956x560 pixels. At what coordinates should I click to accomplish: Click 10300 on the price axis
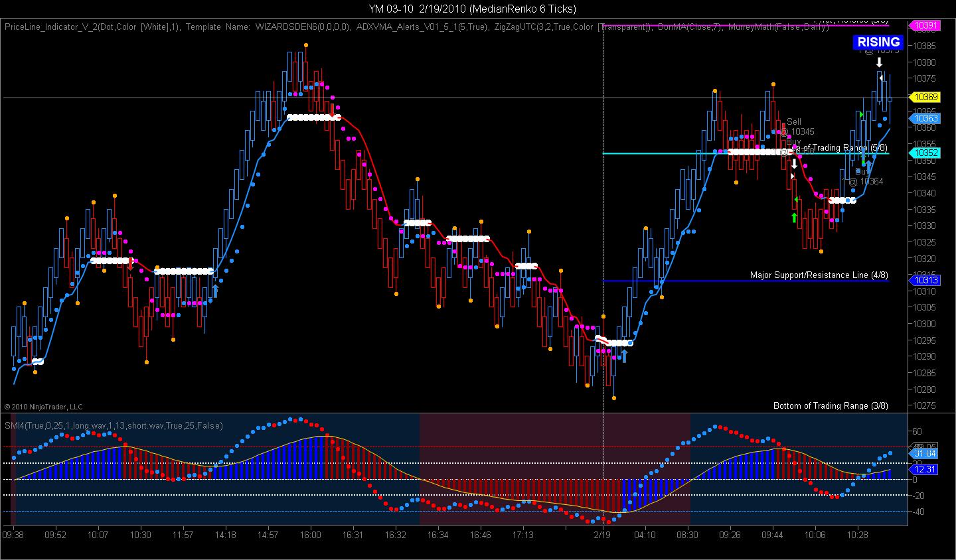click(925, 324)
